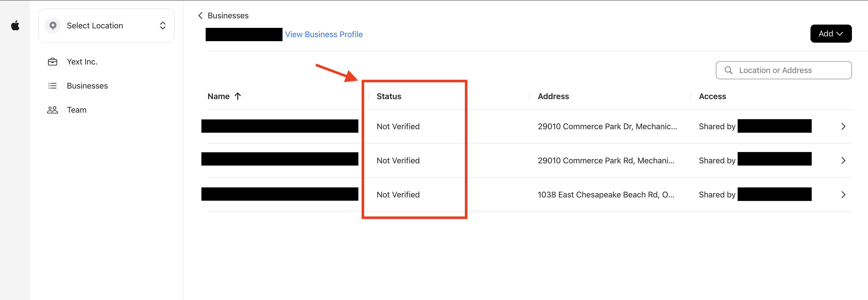Click the Location or Address search field

(x=783, y=70)
